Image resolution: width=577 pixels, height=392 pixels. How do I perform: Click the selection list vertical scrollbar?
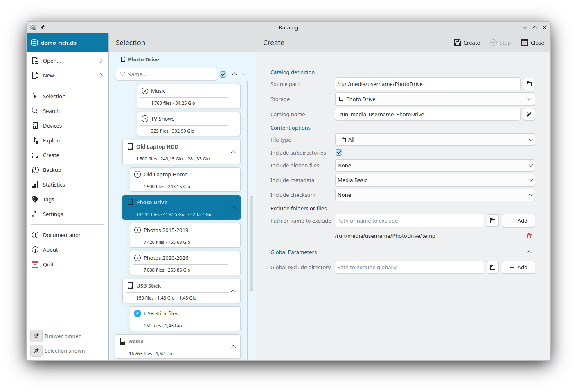pyautogui.click(x=252, y=243)
